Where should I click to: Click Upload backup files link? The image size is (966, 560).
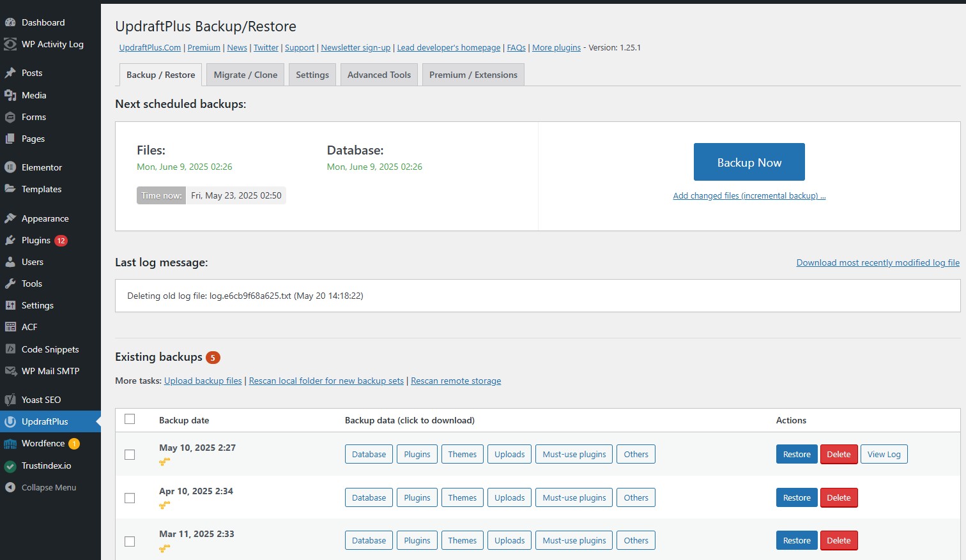click(203, 381)
